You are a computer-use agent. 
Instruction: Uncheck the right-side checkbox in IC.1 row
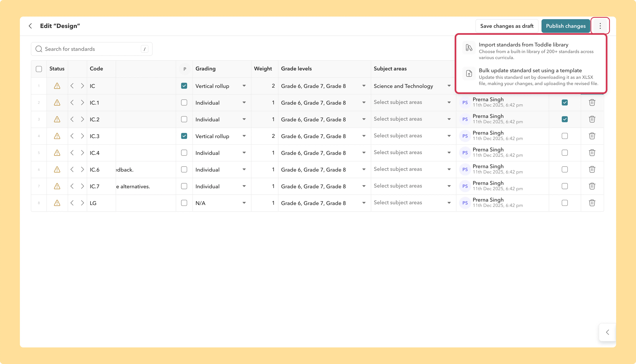click(565, 102)
